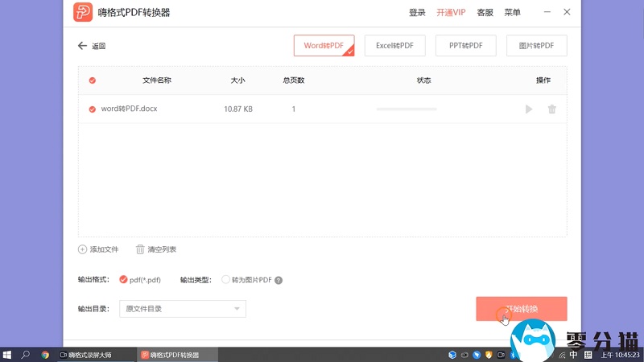Click the yellow shield tray icon
Viewport: 644px width, 362px height.
(489, 355)
